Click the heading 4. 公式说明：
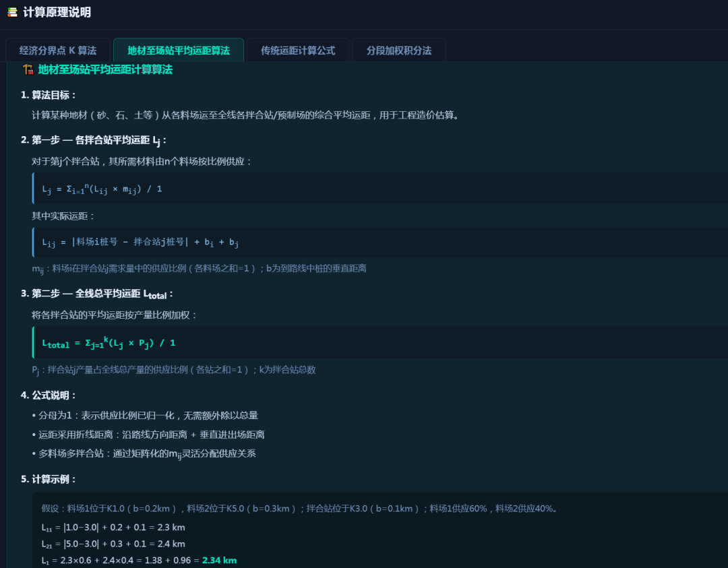 [49, 396]
